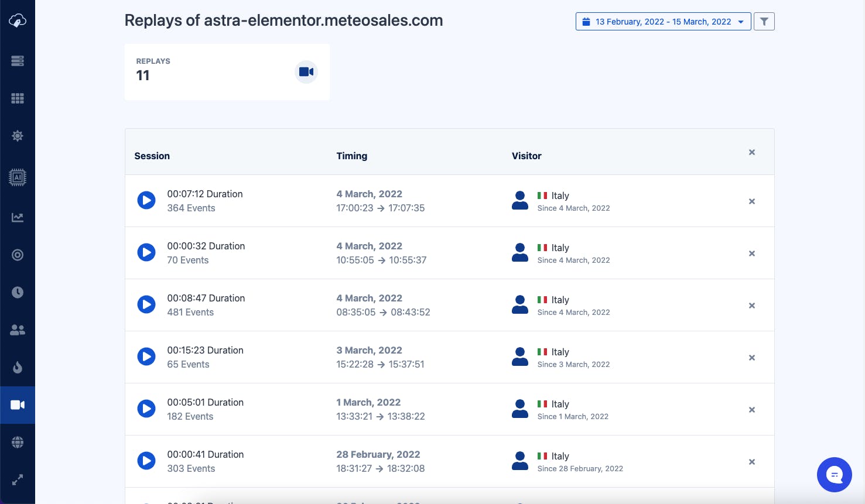Play the 00:07:12 duration replay
Screen dimensions: 865x504
coord(146,200)
